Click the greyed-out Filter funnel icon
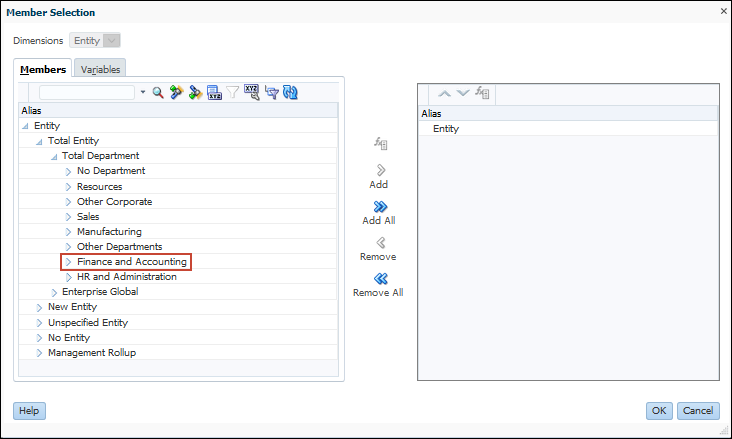The height and width of the screenshot is (439, 732). 232,92
